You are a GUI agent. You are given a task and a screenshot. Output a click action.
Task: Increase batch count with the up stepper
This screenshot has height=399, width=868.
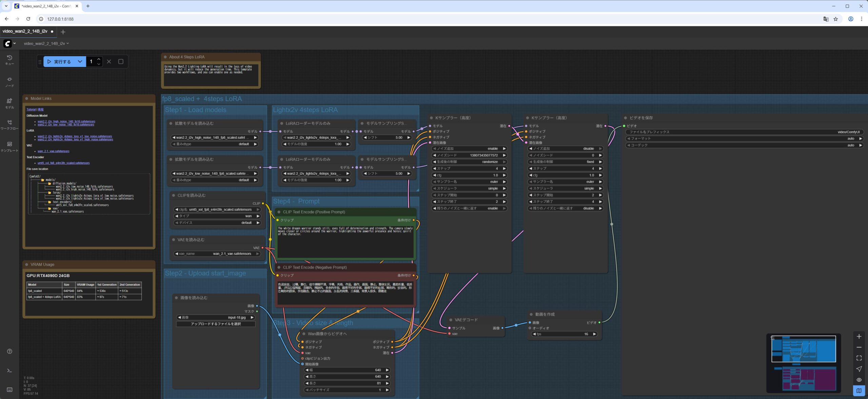pyautogui.click(x=99, y=59)
